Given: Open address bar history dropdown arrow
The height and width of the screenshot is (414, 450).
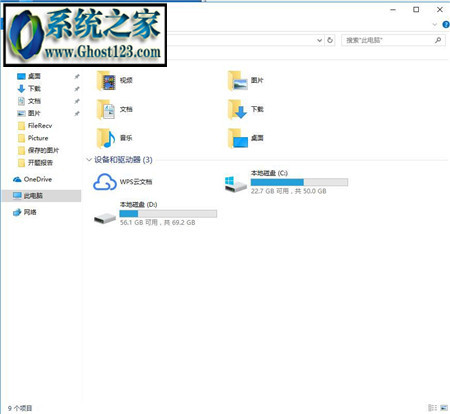Looking at the screenshot, I should [x=319, y=40].
